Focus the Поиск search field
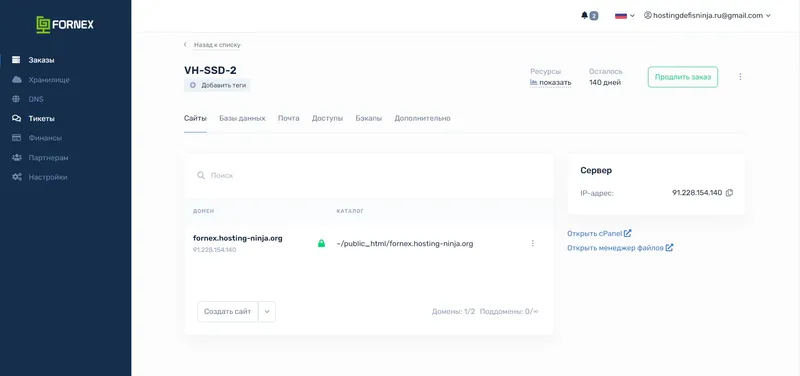This screenshot has width=800, height=376. (369, 176)
